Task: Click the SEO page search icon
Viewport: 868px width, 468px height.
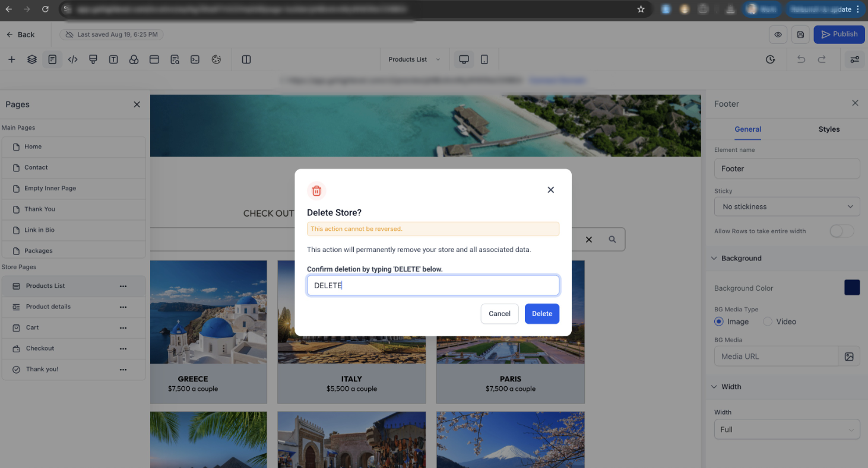Action: [x=175, y=59]
